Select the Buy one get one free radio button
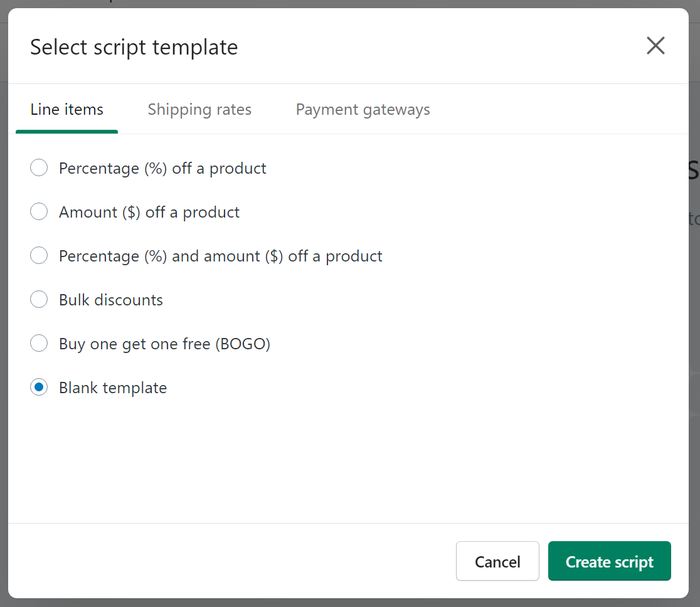700x607 pixels. pyautogui.click(x=39, y=344)
